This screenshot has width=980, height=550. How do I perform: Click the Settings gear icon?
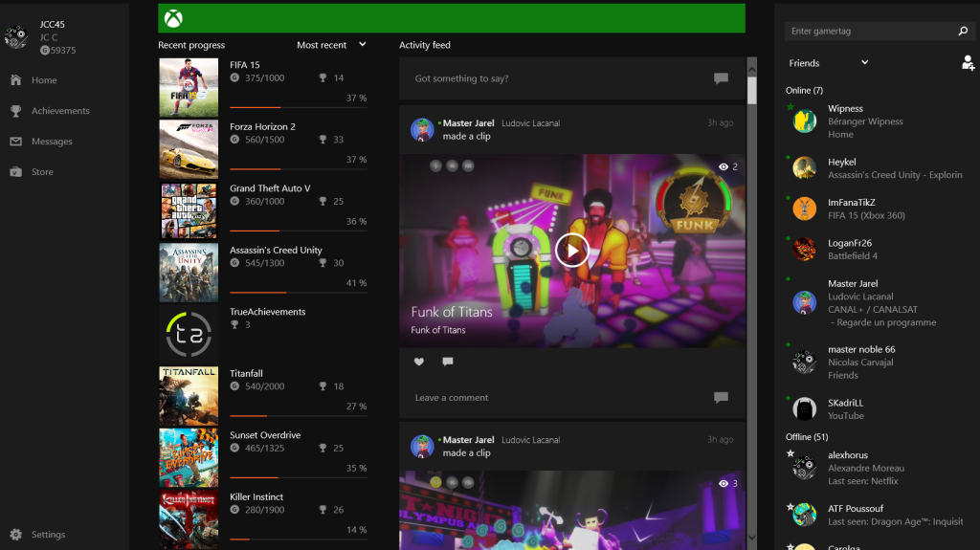(x=15, y=535)
